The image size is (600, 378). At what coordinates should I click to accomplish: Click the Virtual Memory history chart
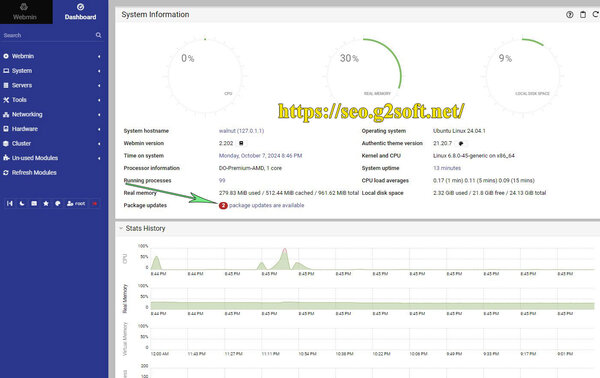[372, 338]
